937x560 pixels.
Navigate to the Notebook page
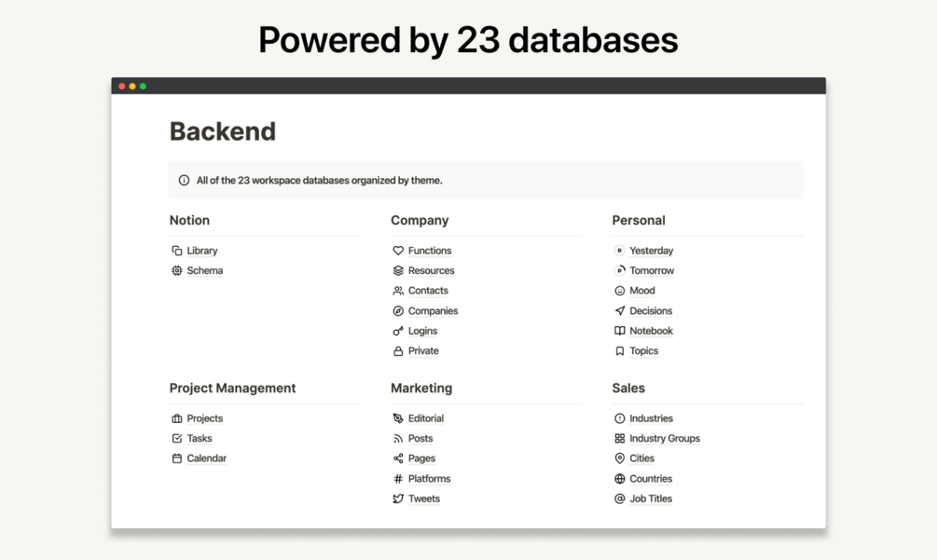[651, 331]
